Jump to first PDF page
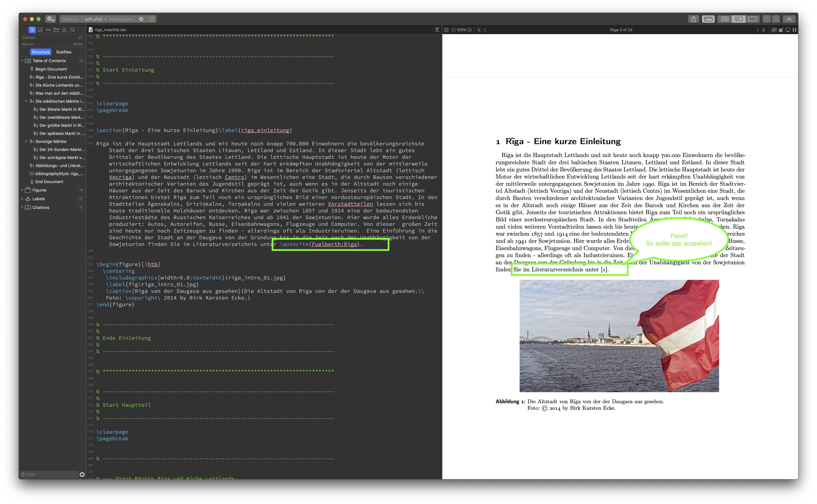 click(x=479, y=30)
